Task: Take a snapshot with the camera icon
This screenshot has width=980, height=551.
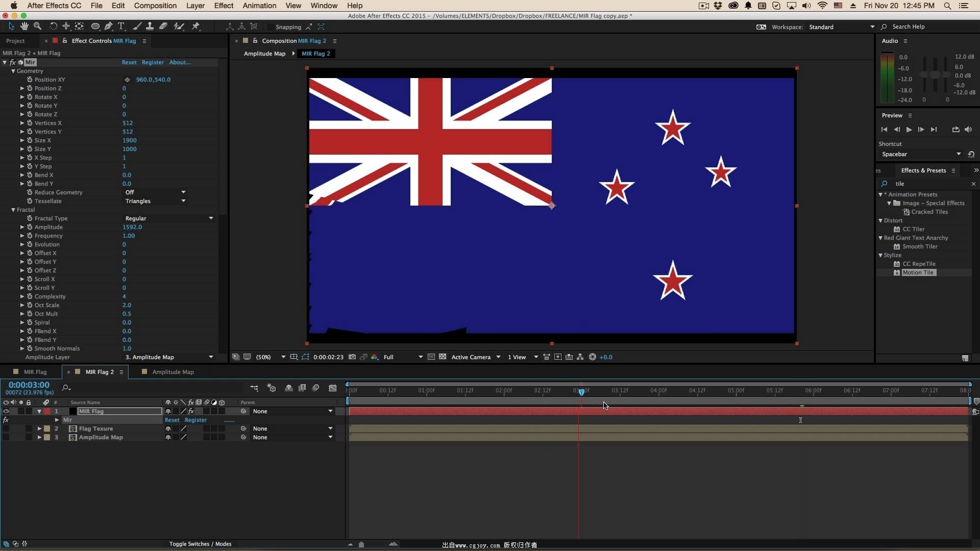Action: pyautogui.click(x=352, y=357)
